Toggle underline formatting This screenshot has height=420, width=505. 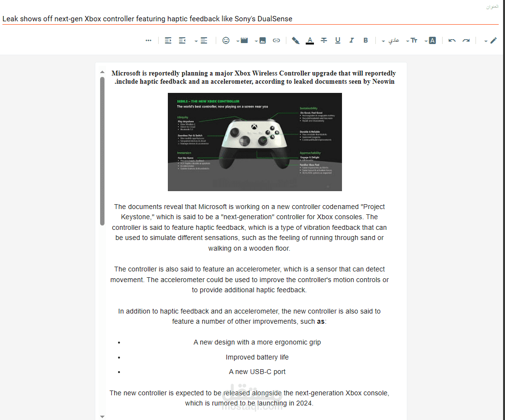pyautogui.click(x=338, y=40)
